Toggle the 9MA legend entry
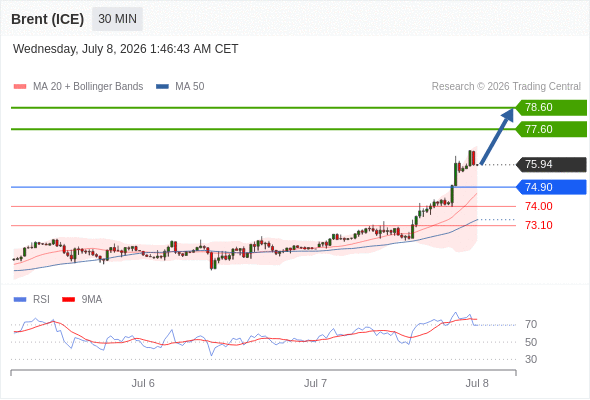 click(x=82, y=300)
